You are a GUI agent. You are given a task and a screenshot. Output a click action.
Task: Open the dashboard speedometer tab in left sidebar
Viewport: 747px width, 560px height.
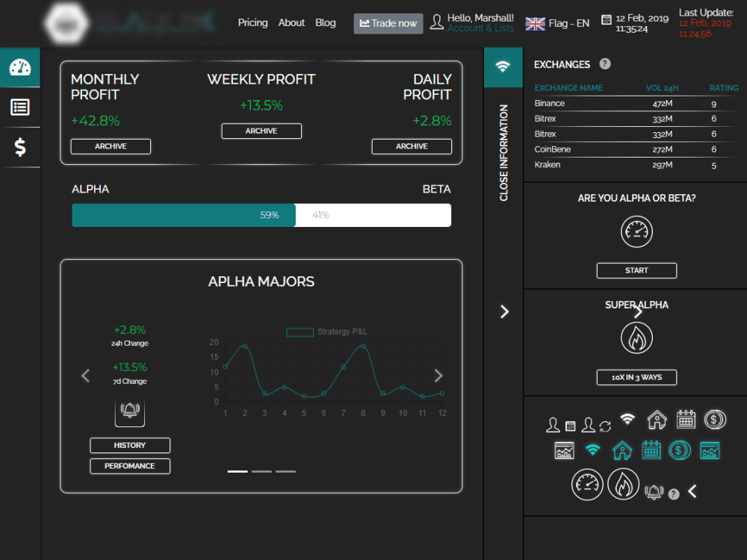(x=20, y=67)
